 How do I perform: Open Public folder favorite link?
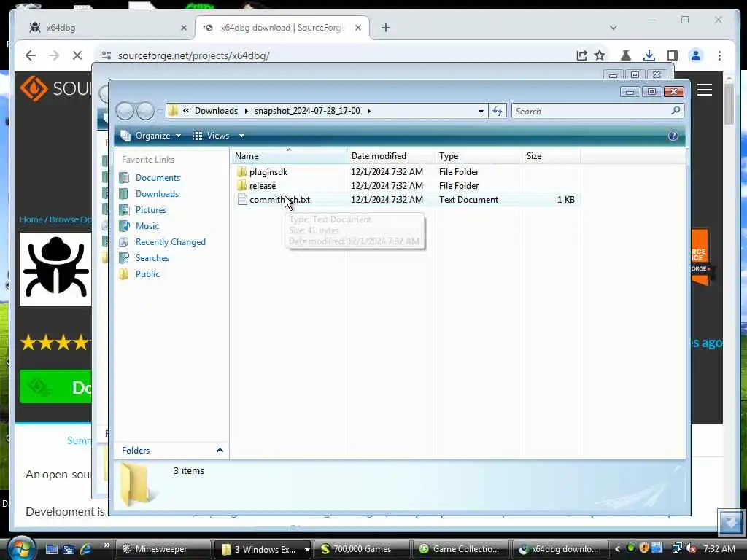[x=147, y=274]
